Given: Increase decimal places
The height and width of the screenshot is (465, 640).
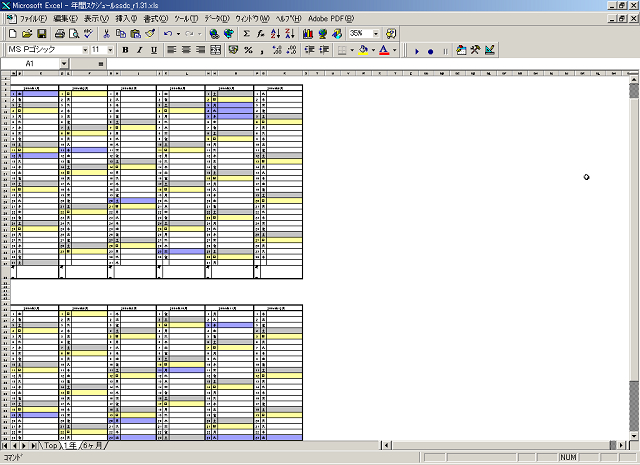Looking at the screenshot, I should pos(277,50).
